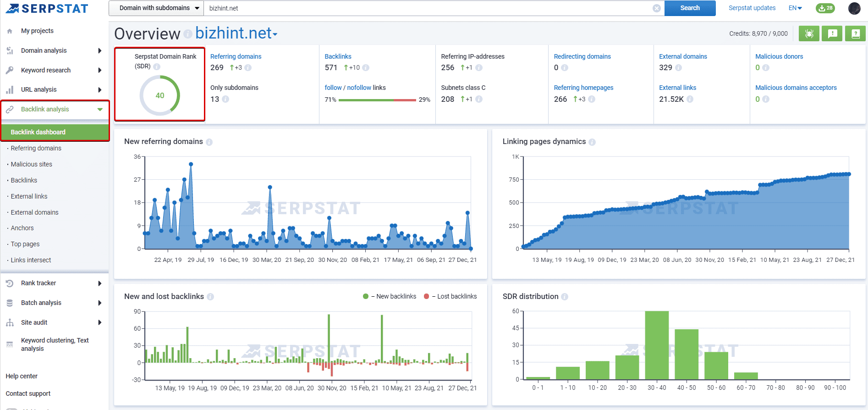868x410 pixels.
Task: Open Malicious donors link
Action: 779,56
